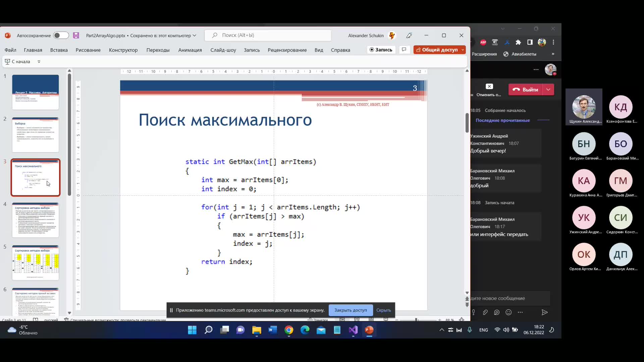Open the Chrome three-dot menu
This screenshot has width=644, height=362.
(x=553, y=42)
